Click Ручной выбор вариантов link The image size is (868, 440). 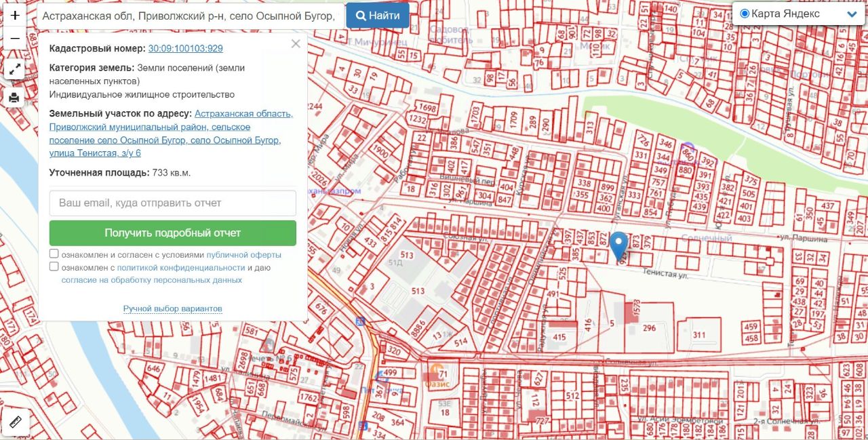click(x=172, y=308)
